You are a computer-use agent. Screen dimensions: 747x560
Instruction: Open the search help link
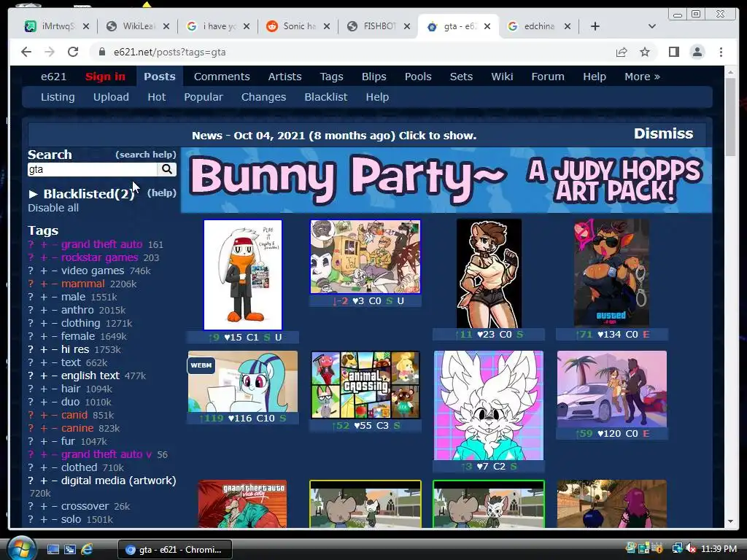click(x=145, y=155)
